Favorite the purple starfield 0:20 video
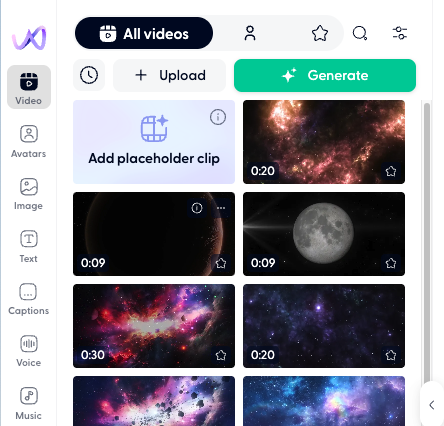The image size is (444, 426). click(x=391, y=355)
